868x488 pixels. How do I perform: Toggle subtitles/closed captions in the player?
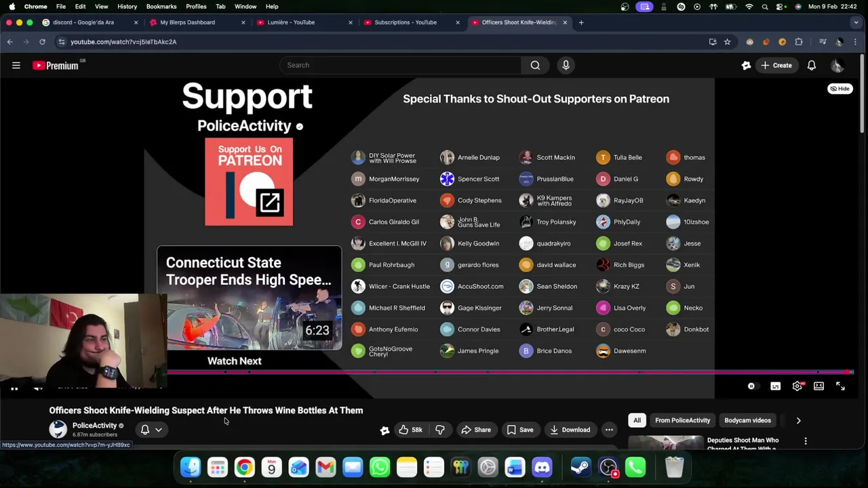point(775,386)
